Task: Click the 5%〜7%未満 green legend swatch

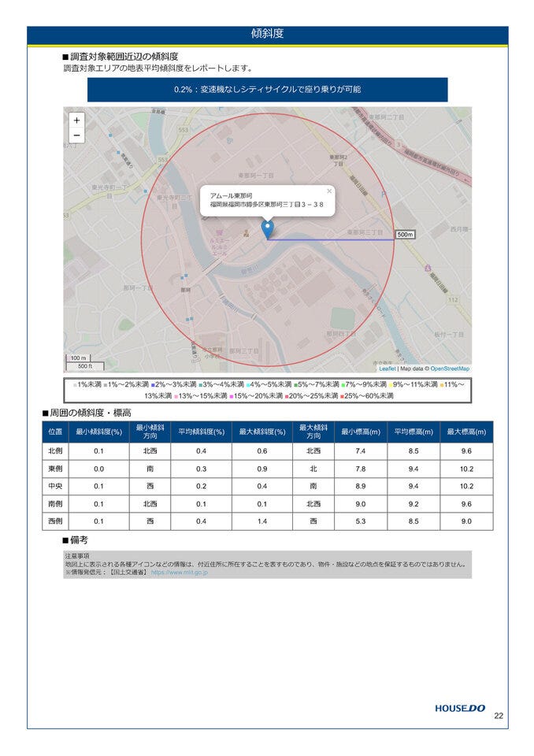Action: pos(295,384)
